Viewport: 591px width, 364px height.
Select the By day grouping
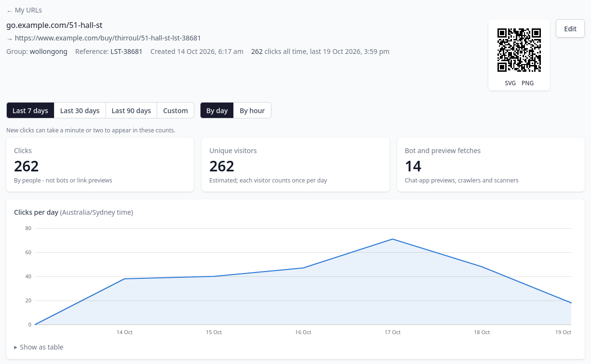point(217,110)
